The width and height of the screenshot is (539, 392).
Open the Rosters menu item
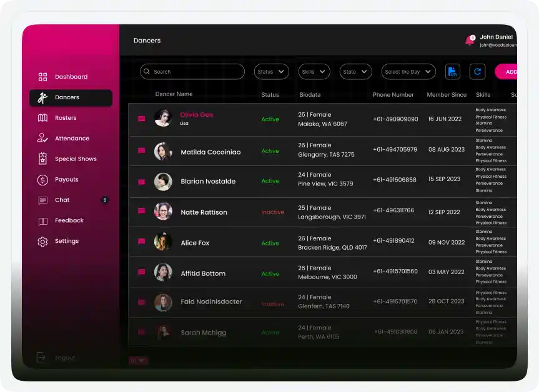65,118
